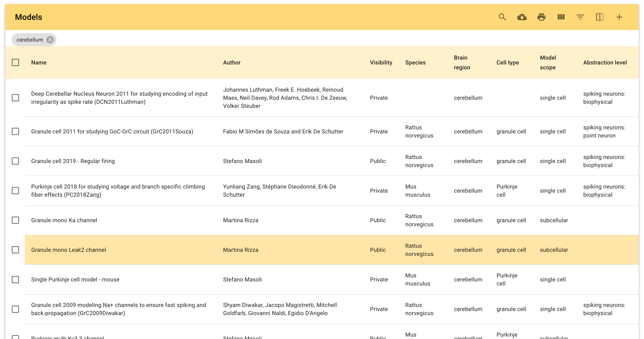Click the cerebellum filter chip label
This screenshot has height=339, width=644.
pyautogui.click(x=30, y=40)
